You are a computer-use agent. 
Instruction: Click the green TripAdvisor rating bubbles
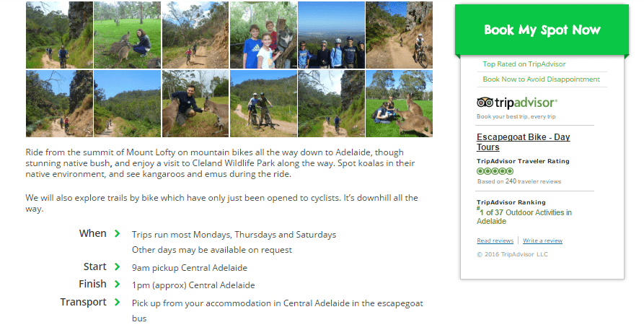490,171
